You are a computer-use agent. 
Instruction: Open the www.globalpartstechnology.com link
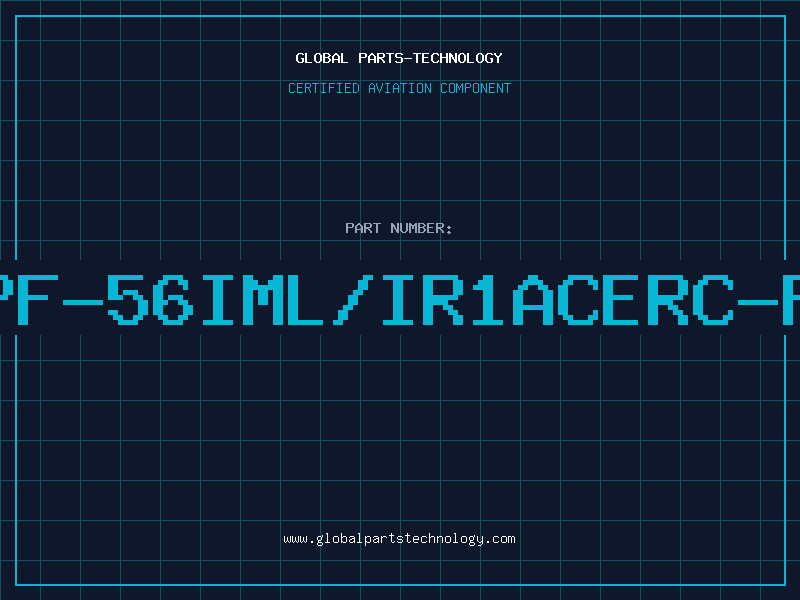(x=399, y=539)
